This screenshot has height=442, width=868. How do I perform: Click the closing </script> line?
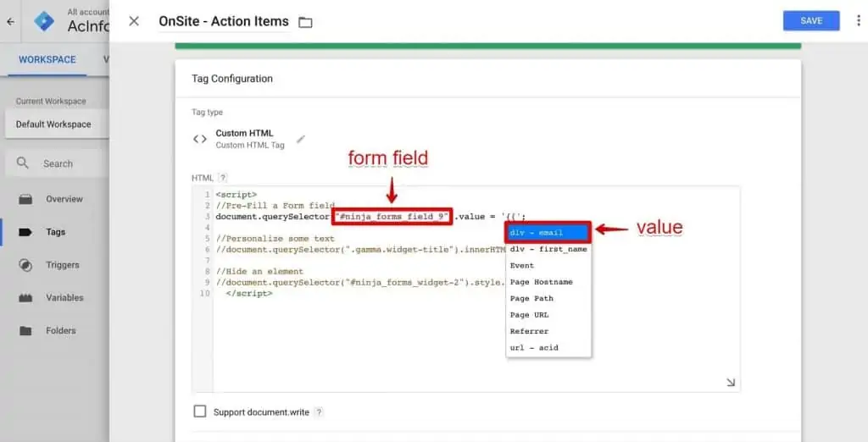(249, 293)
